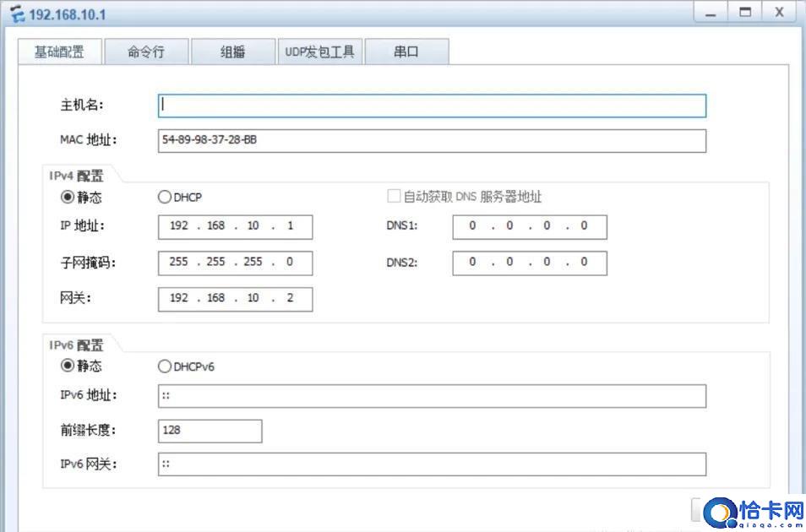Open the 命令行 tab
Viewport: 806px width, 532px height.
146,52
